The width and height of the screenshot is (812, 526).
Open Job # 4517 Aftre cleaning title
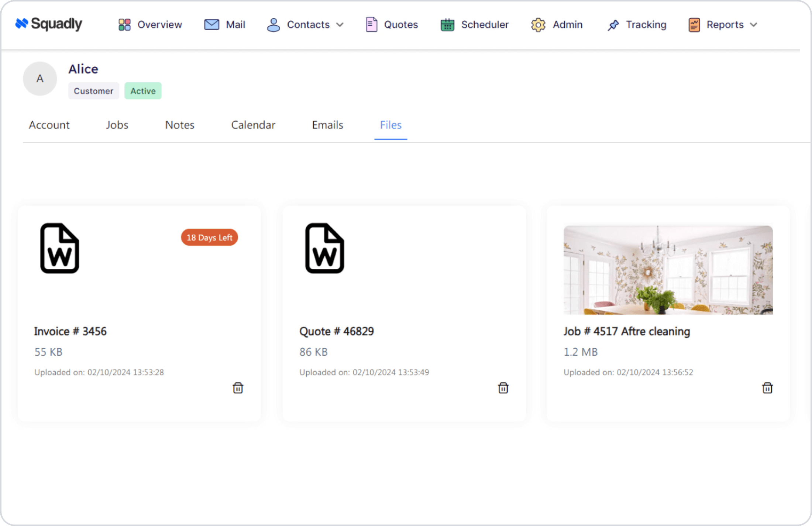(x=627, y=331)
